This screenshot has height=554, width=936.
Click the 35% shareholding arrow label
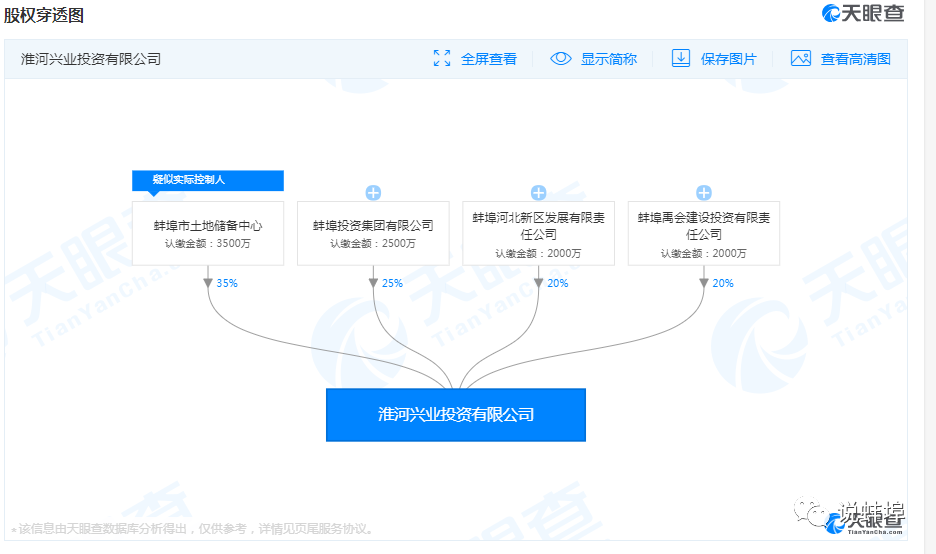[x=227, y=283]
